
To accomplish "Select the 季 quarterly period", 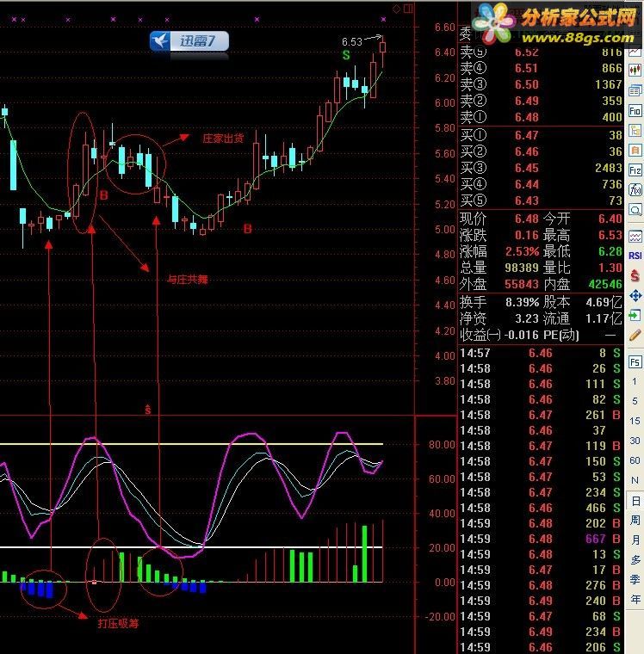I will [x=635, y=579].
